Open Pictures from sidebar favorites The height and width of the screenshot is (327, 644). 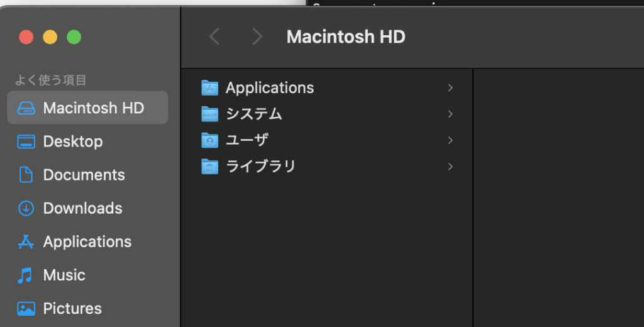87,309
